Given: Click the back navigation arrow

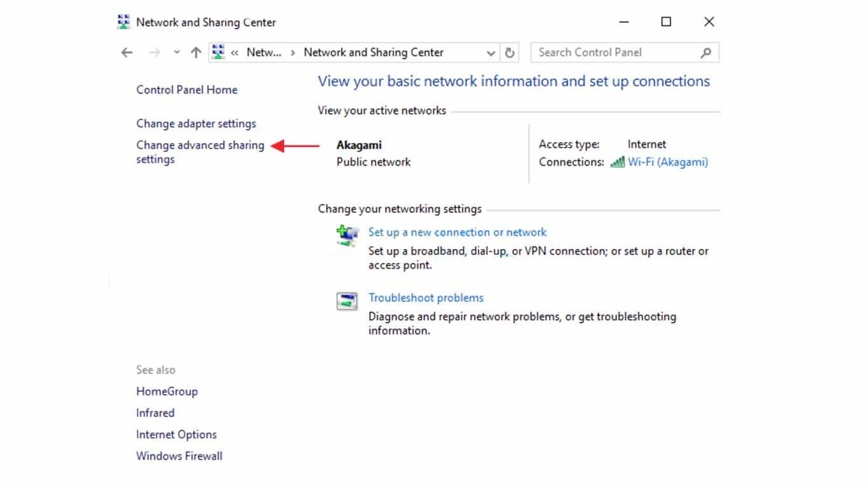Looking at the screenshot, I should [x=126, y=52].
